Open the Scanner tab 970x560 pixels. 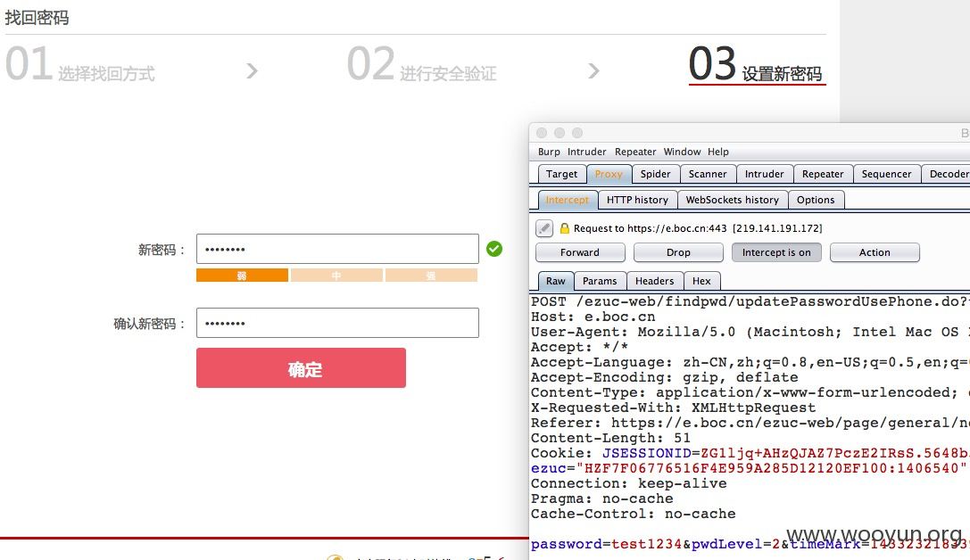click(708, 174)
